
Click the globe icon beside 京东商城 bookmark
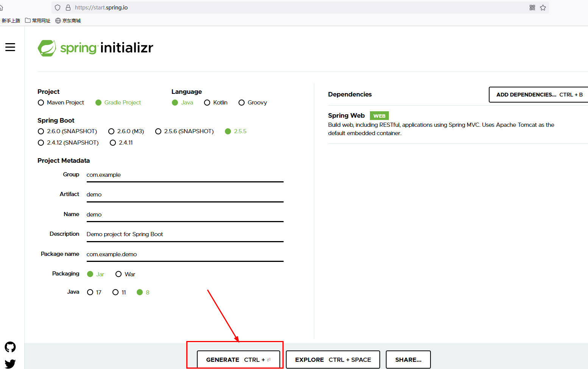[x=58, y=20]
